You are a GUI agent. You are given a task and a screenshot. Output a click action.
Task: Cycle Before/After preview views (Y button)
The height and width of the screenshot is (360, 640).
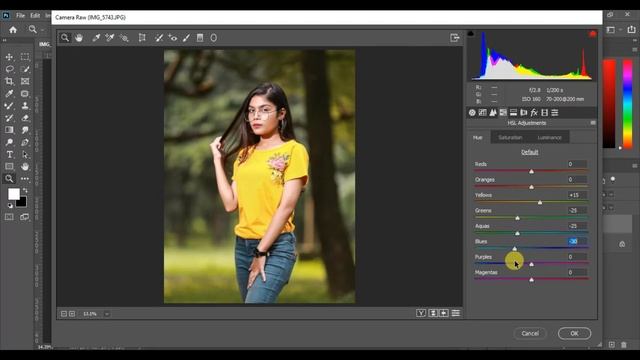(421, 313)
